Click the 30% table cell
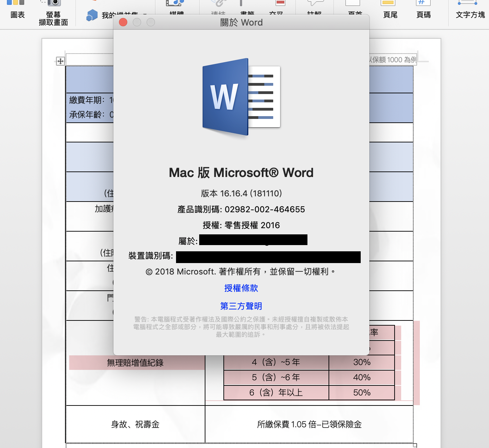 coord(362,362)
